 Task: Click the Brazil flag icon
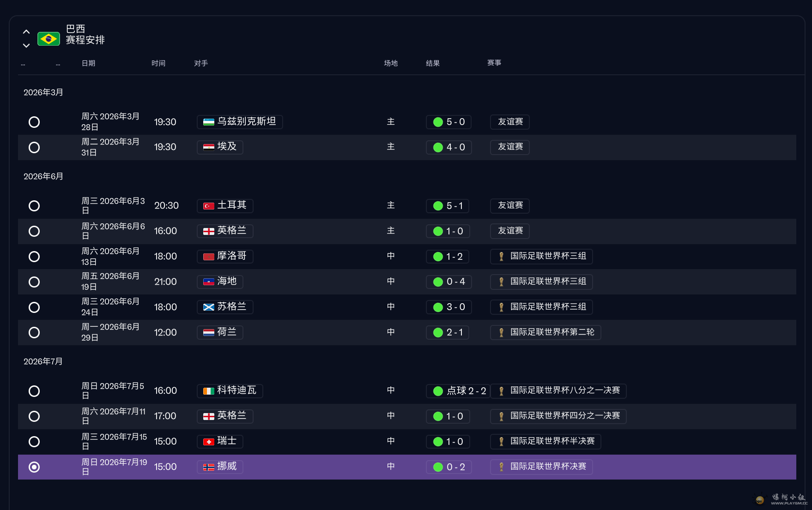[48, 39]
